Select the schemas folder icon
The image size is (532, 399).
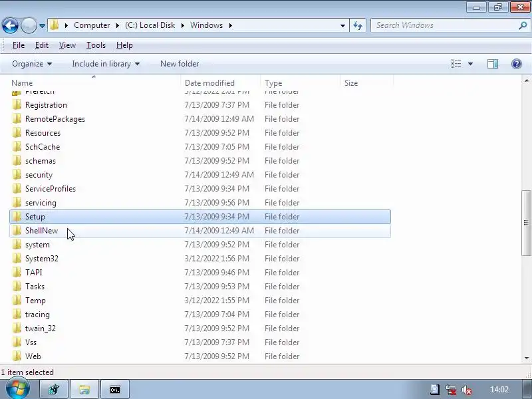(x=17, y=160)
